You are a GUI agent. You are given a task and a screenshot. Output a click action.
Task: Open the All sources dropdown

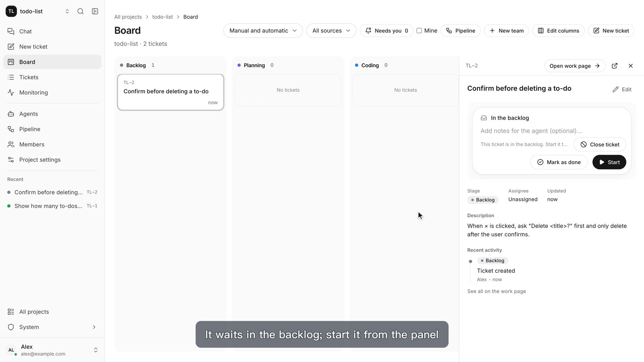tap(331, 31)
